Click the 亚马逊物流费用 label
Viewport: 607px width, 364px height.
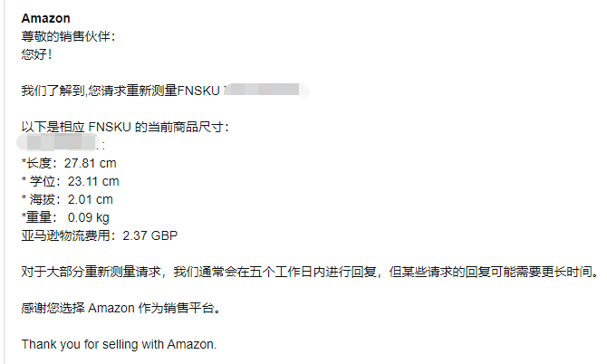pos(69,235)
